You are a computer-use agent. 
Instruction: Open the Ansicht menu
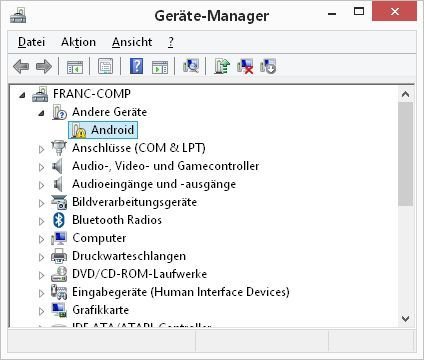click(132, 42)
